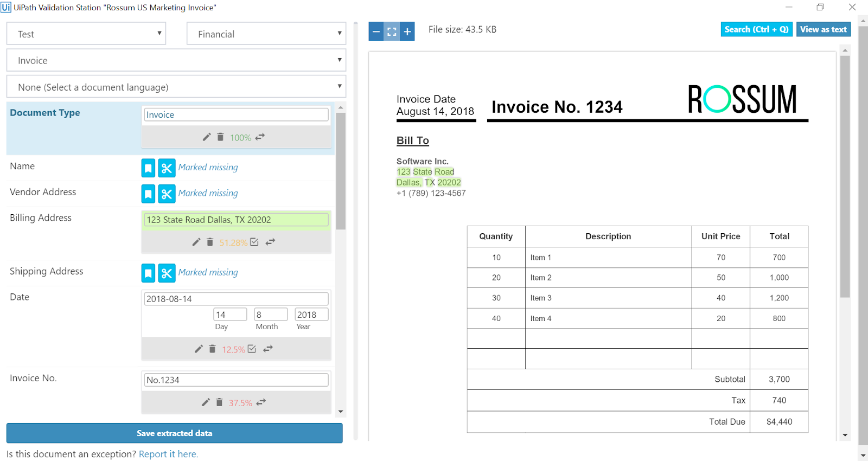This screenshot has height=461, width=868.
Task: Click the Invoice No. input field
Action: tap(236, 380)
